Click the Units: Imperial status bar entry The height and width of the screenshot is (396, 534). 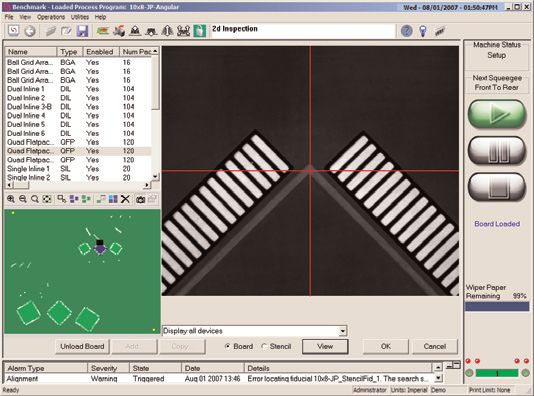(x=409, y=390)
